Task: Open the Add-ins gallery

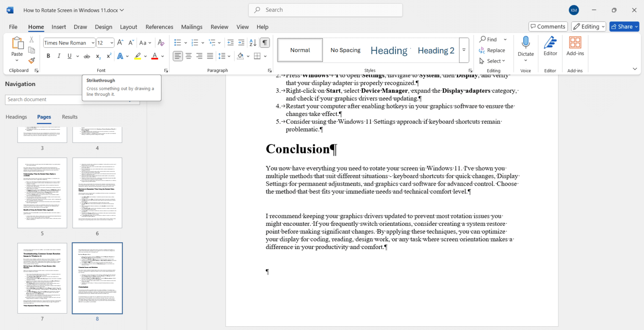Action: click(575, 46)
